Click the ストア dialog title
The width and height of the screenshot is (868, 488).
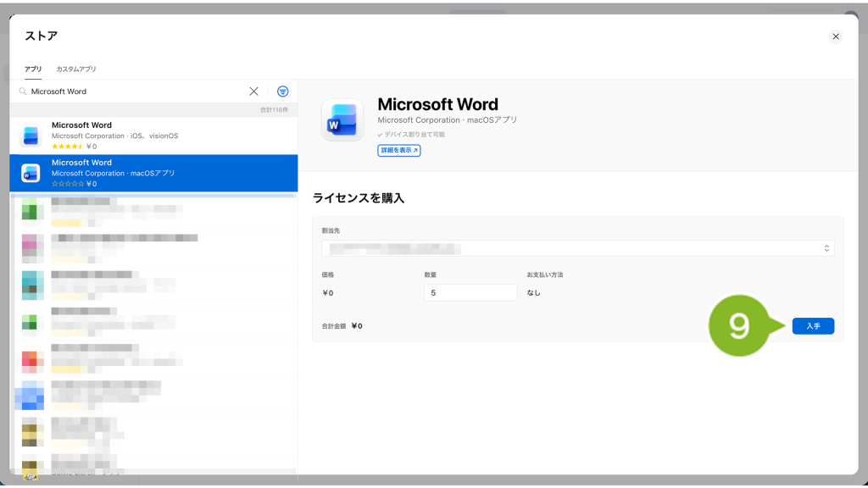pos(41,36)
